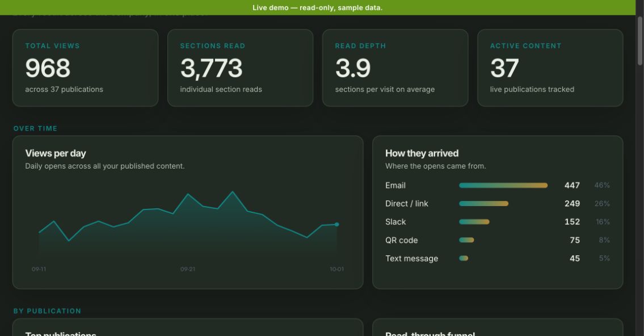Click the Active Content value 37

(x=504, y=68)
